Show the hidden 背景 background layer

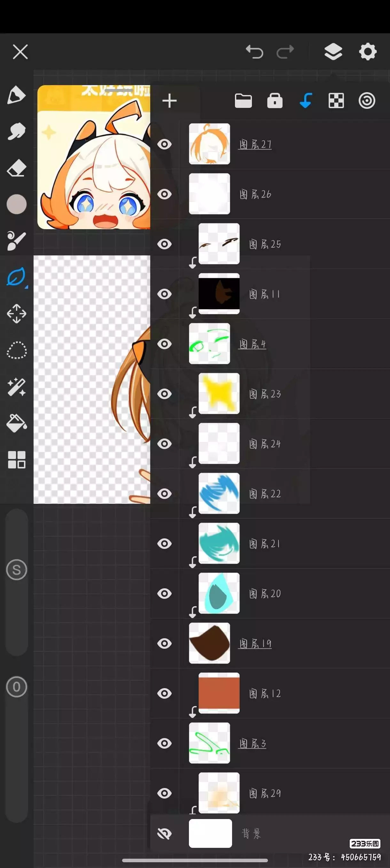coord(165,833)
